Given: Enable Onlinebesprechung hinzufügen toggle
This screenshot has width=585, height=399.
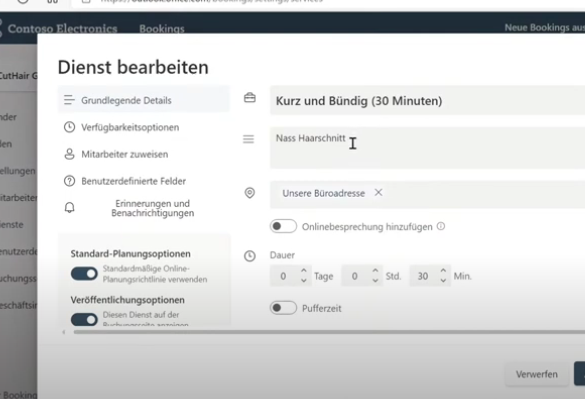Looking at the screenshot, I should (284, 226).
